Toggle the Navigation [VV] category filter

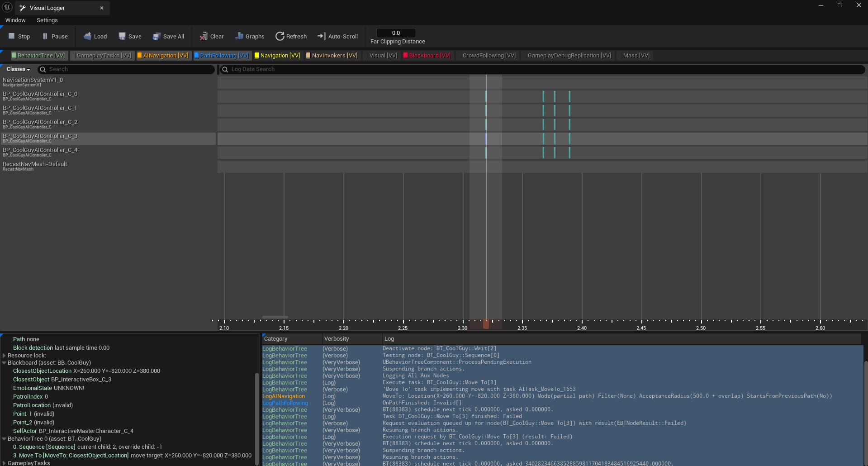point(277,55)
